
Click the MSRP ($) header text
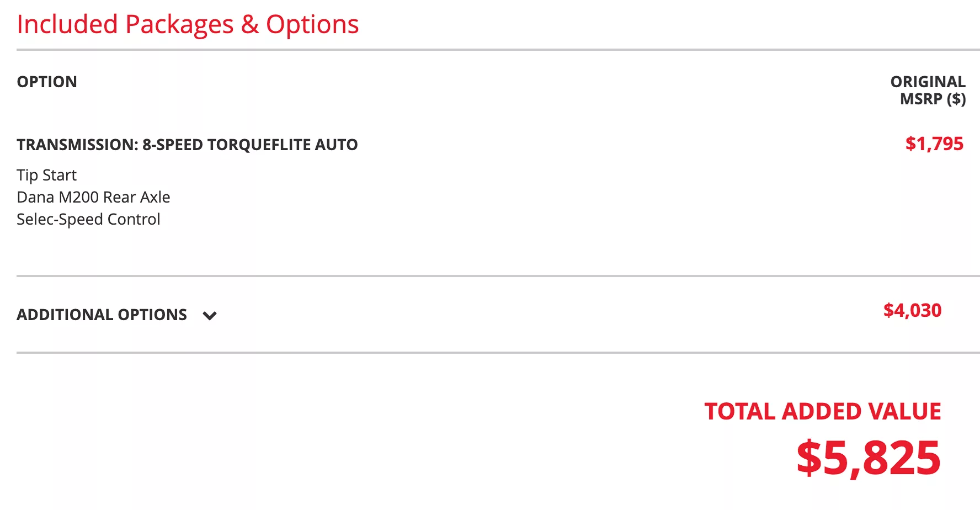(x=933, y=99)
